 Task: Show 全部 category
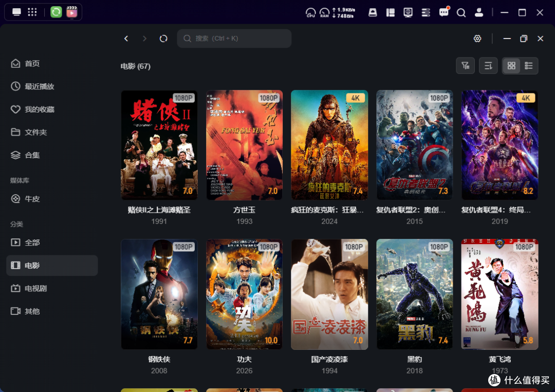[52, 242]
